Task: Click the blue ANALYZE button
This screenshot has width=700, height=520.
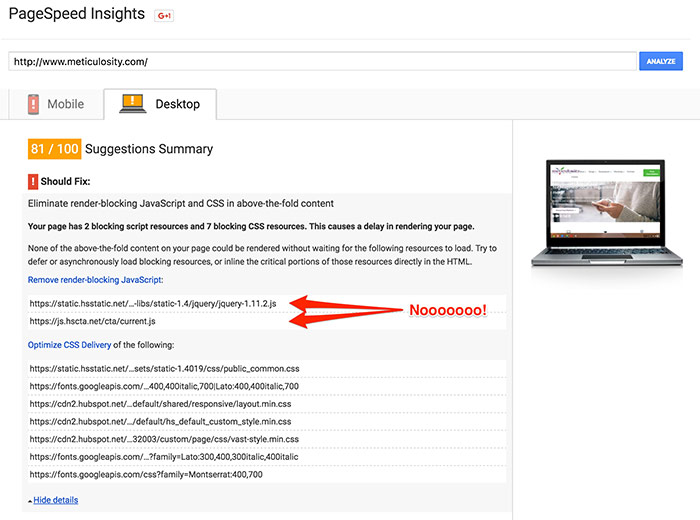Action: [x=661, y=61]
